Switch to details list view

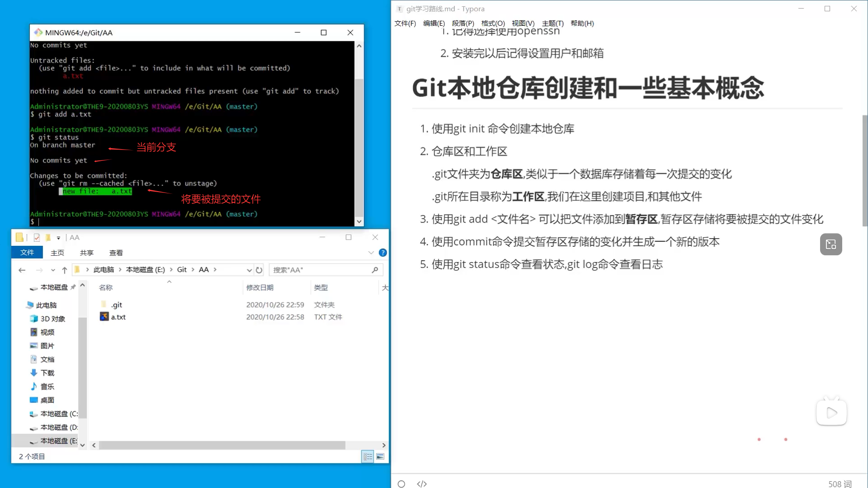coord(368,457)
